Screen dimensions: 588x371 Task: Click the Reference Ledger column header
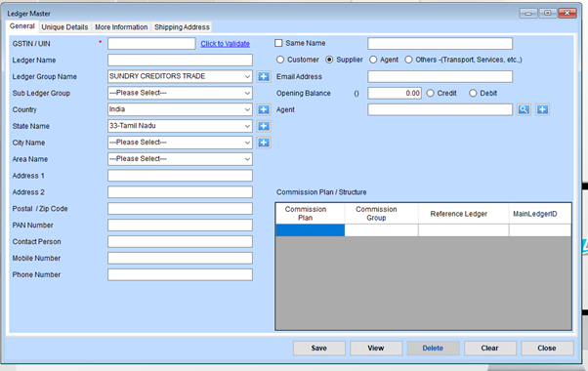click(464, 214)
